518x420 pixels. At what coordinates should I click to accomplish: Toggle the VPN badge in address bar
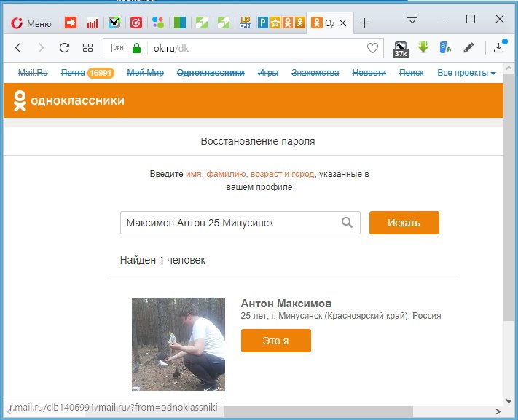pos(118,48)
